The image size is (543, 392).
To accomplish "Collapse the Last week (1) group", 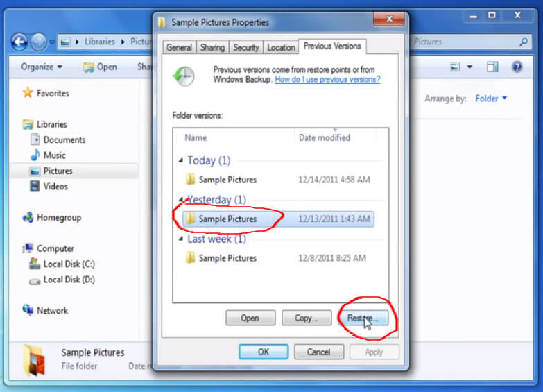I will click(x=181, y=239).
